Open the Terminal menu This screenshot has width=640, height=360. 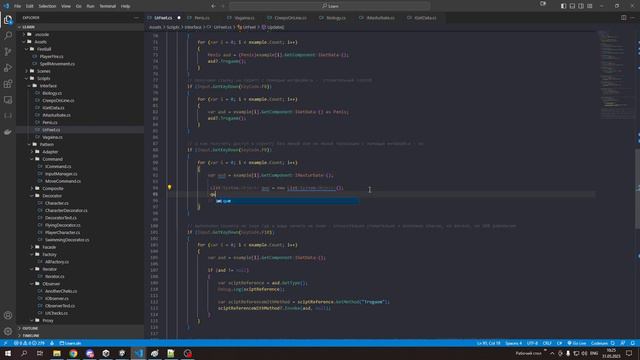point(108,6)
